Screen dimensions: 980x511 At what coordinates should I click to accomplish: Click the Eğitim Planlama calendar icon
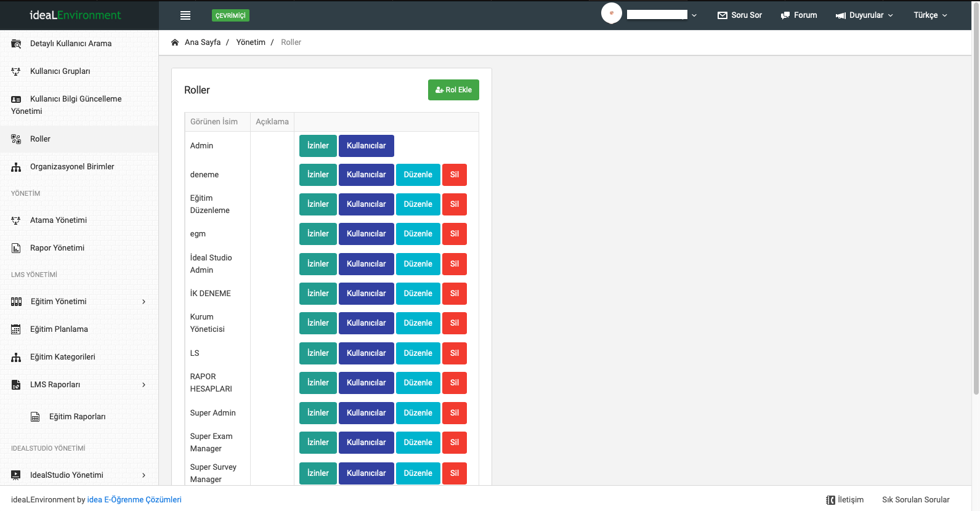pos(16,329)
